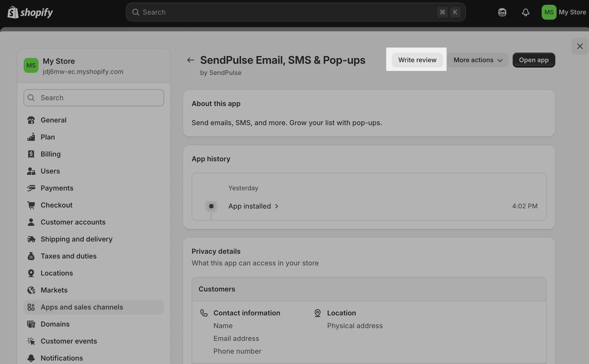Image resolution: width=589 pixels, height=364 pixels.
Task: Click the search icon in settings sidebar
Action: pyautogui.click(x=31, y=98)
